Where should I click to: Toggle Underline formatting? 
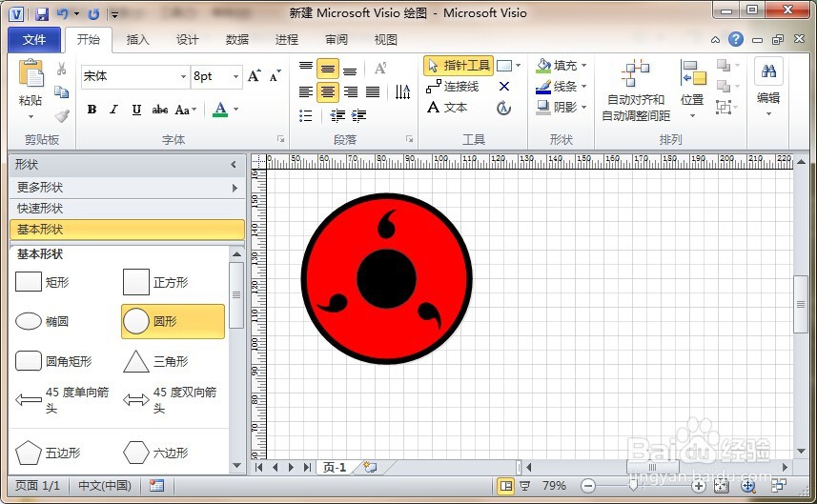(136, 110)
